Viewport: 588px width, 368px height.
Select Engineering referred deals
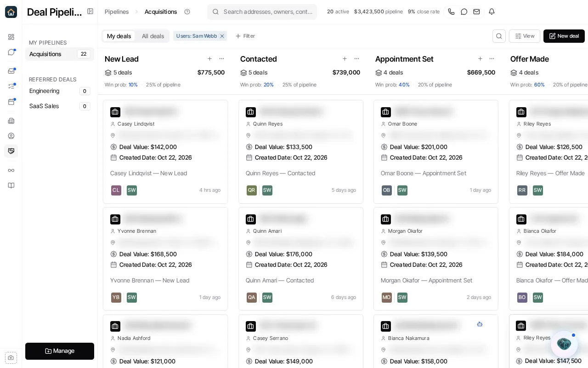[60, 91]
